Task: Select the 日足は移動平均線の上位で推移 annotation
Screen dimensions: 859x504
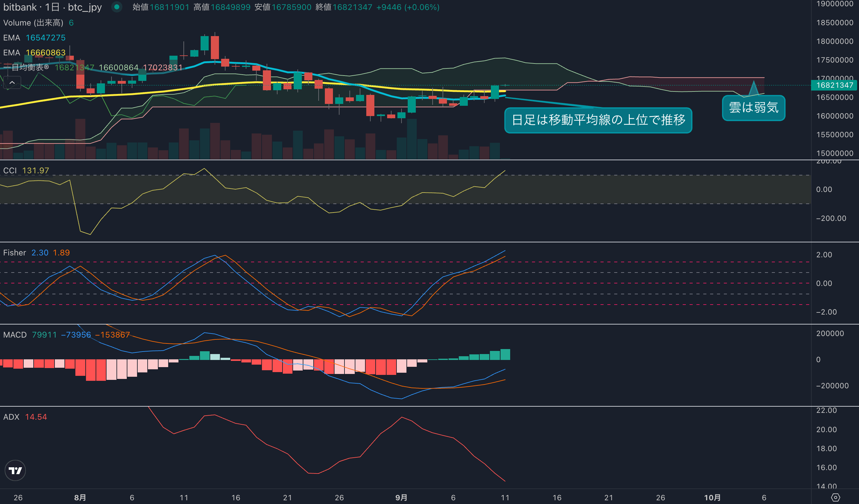Action: (598, 120)
